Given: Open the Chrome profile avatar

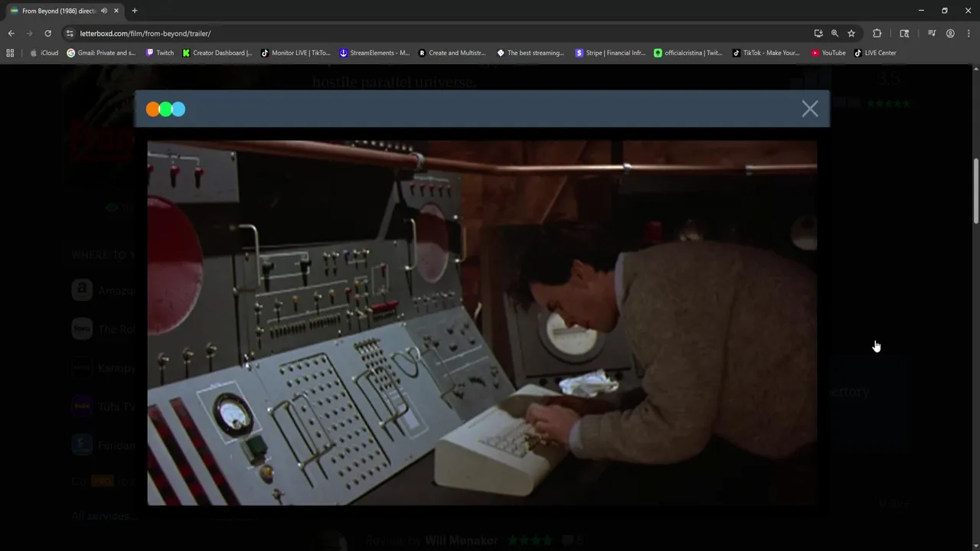Looking at the screenshot, I should point(950,34).
